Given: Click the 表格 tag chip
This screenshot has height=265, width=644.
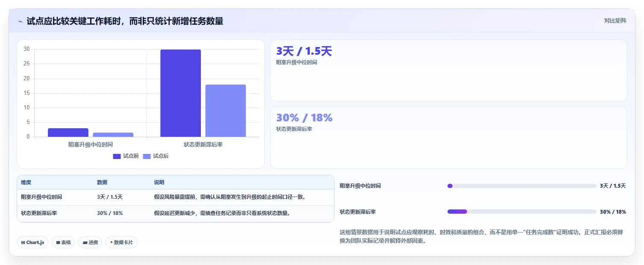Looking at the screenshot, I should tap(63, 242).
